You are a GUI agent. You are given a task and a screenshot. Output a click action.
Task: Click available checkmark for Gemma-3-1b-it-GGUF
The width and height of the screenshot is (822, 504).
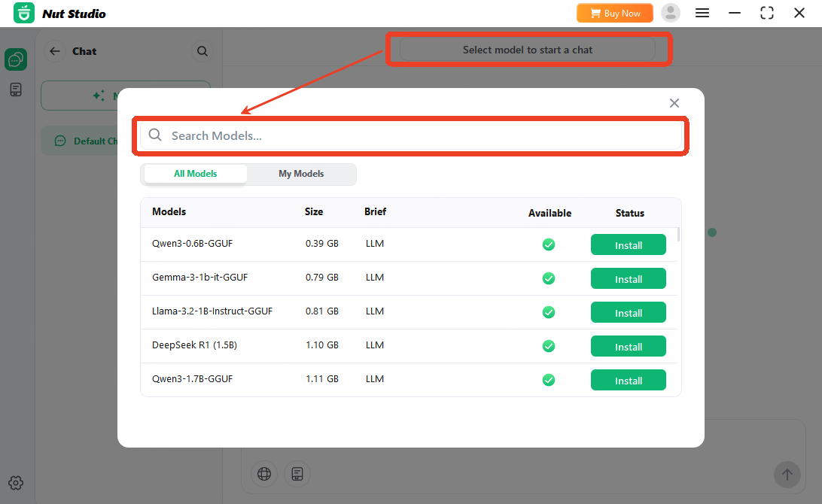[x=549, y=279]
